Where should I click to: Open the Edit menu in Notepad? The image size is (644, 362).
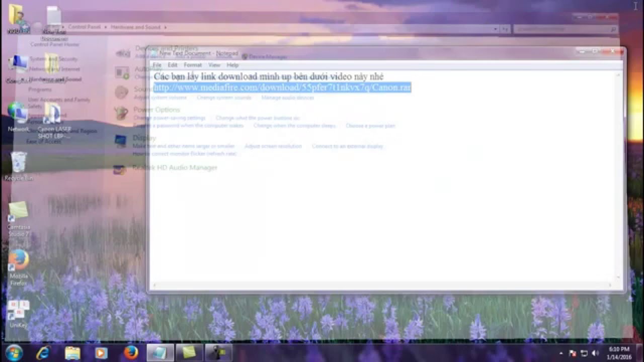click(173, 65)
